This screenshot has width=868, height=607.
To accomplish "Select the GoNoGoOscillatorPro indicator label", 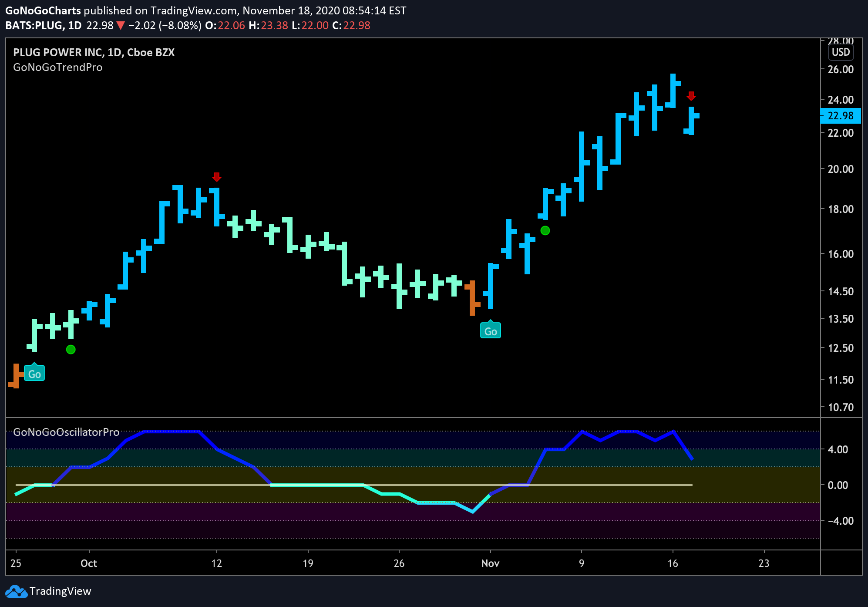I will (x=66, y=432).
